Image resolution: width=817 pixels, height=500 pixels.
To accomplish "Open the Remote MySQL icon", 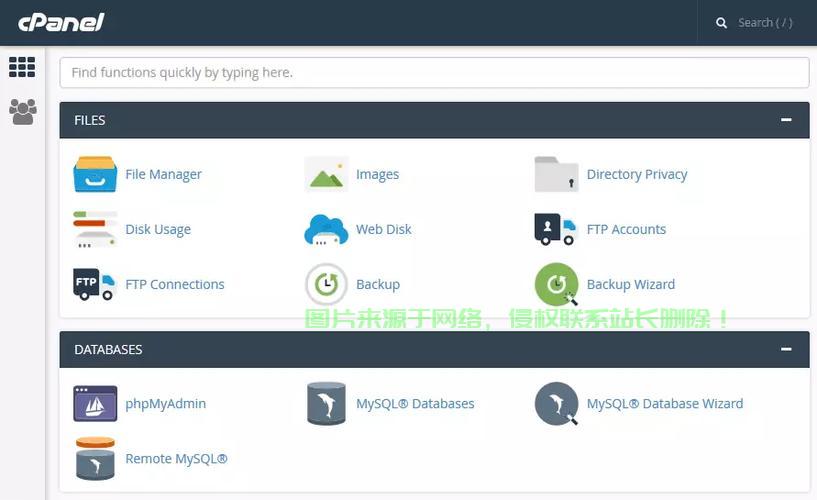I will click(95, 458).
